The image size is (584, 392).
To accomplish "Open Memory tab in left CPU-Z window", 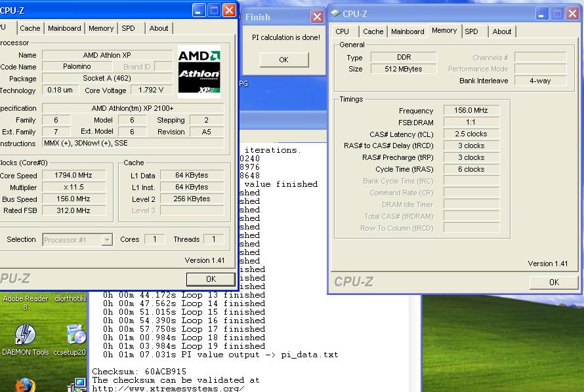I will point(101,28).
